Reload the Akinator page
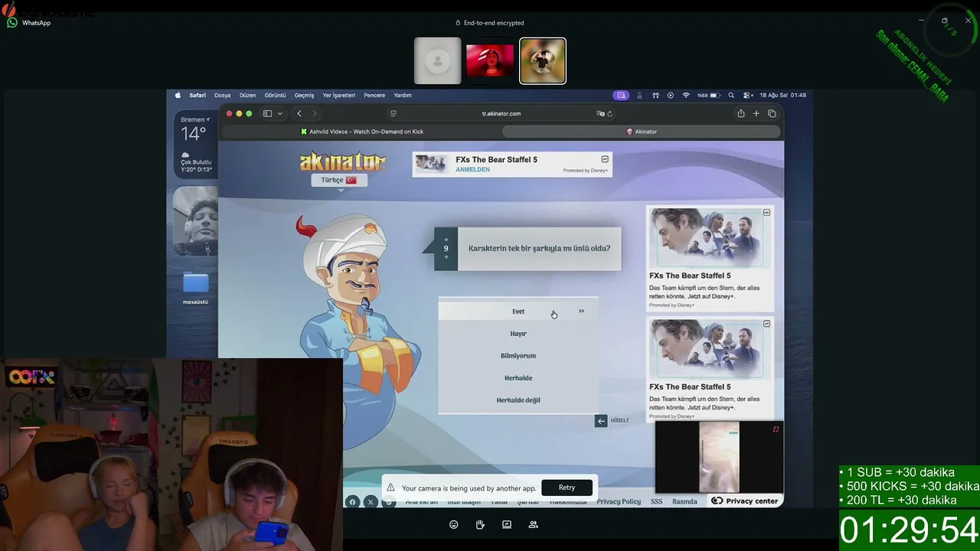 pyautogui.click(x=609, y=114)
